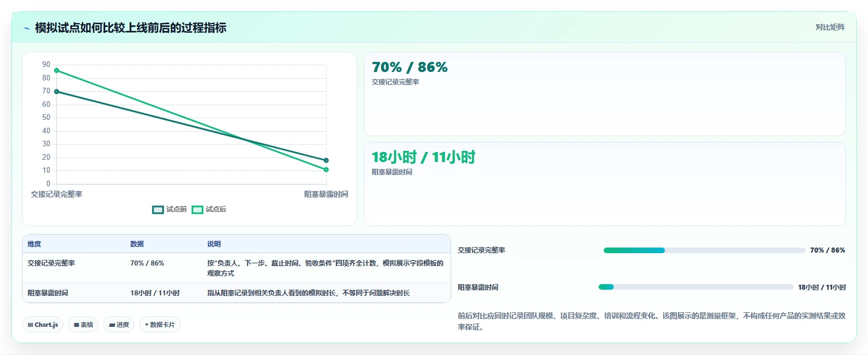Viewport: 868px width, 355px height.
Task: Click the lightning icon beside the panel title
Action: click(26, 28)
